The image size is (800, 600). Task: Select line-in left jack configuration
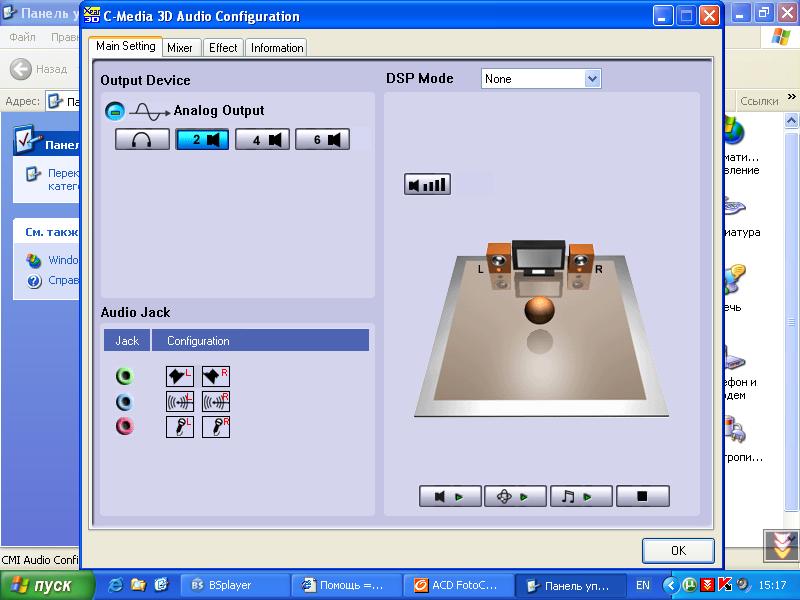point(180,402)
